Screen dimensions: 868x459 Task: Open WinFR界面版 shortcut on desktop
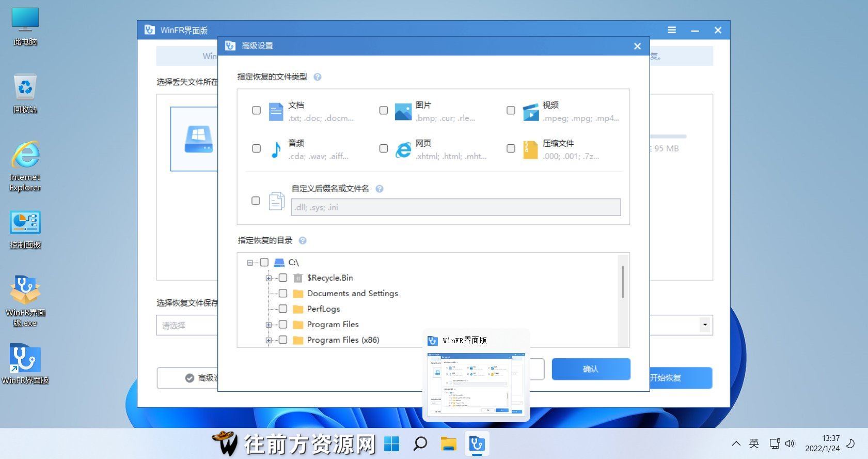(x=25, y=364)
